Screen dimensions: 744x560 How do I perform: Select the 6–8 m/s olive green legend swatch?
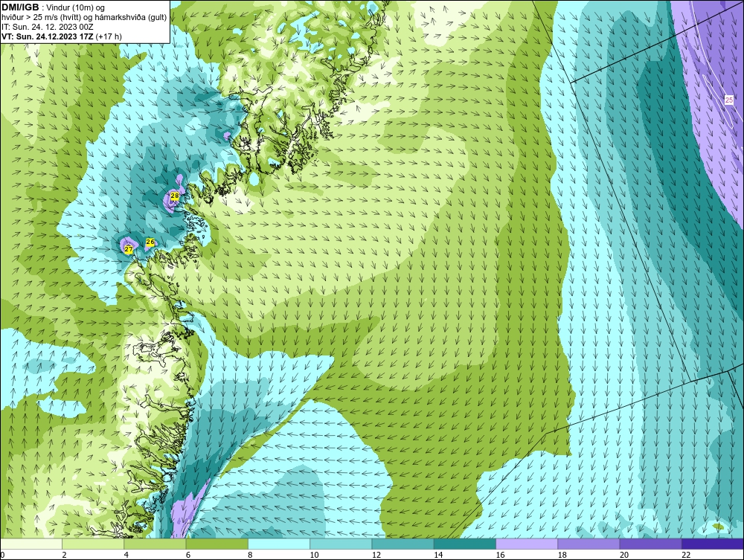pyautogui.click(x=217, y=544)
